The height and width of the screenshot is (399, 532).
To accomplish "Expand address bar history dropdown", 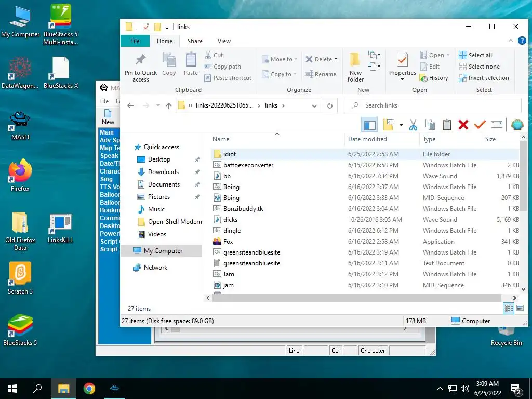I will click(314, 105).
